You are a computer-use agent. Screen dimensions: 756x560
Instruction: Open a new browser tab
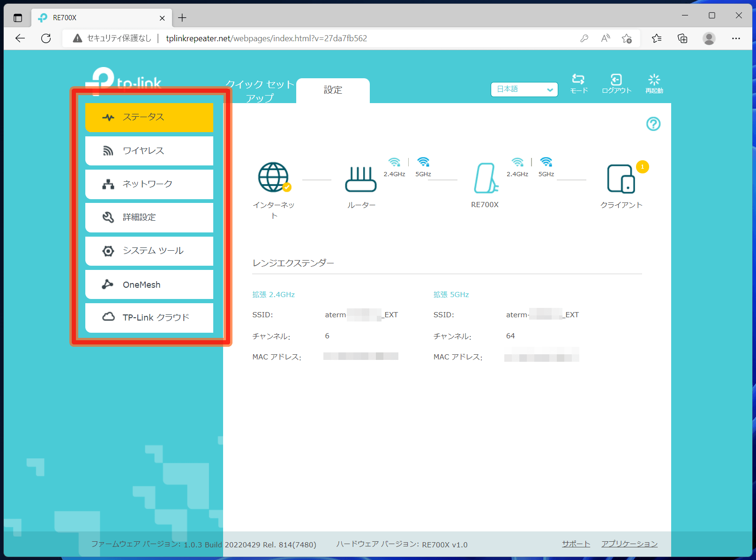coord(182,18)
